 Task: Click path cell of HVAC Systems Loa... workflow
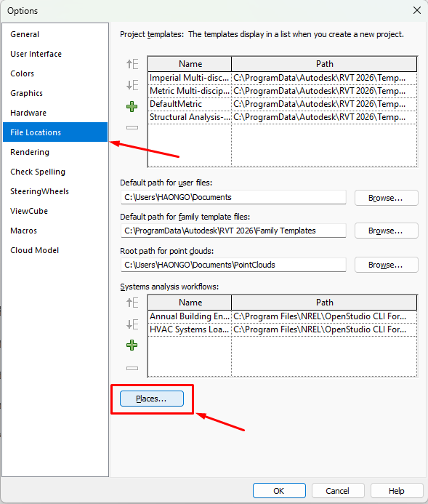point(324,329)
